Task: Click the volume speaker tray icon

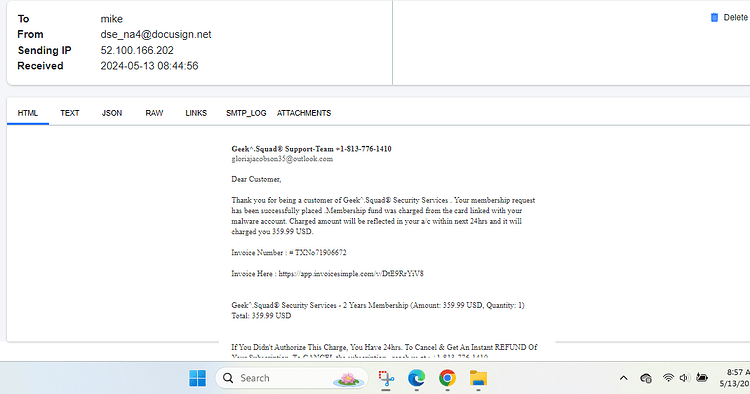Action: click(684, 378)
